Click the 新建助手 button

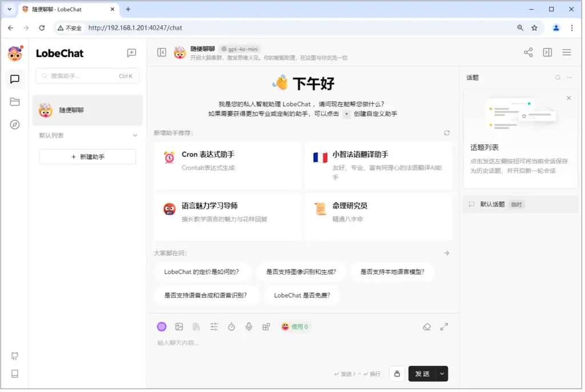pos(87,156)
